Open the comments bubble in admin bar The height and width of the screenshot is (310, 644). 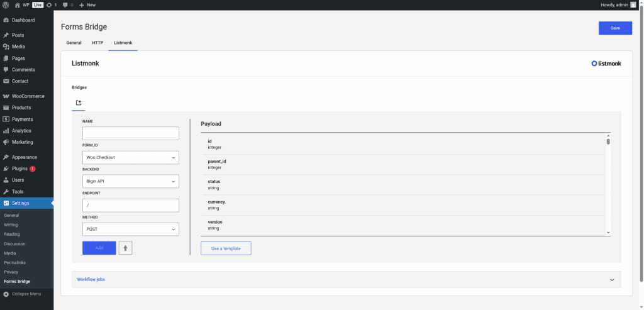(65, 5)
